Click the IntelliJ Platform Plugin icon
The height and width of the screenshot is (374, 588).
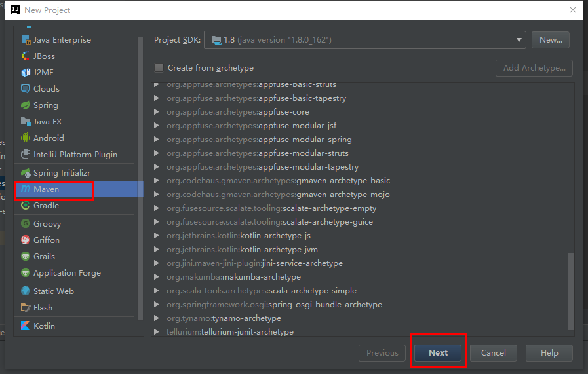pyautogui.click(x=26, y=155)
